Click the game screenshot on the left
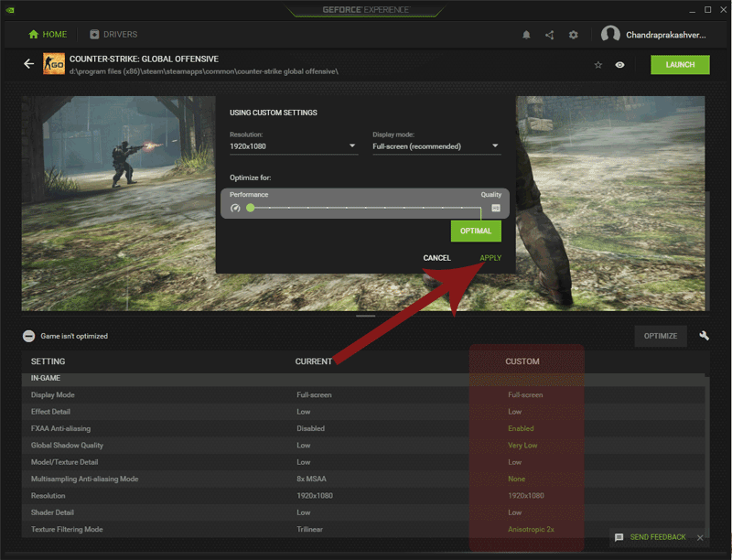The width and height of the screenshot is (732, 560). 119,203
